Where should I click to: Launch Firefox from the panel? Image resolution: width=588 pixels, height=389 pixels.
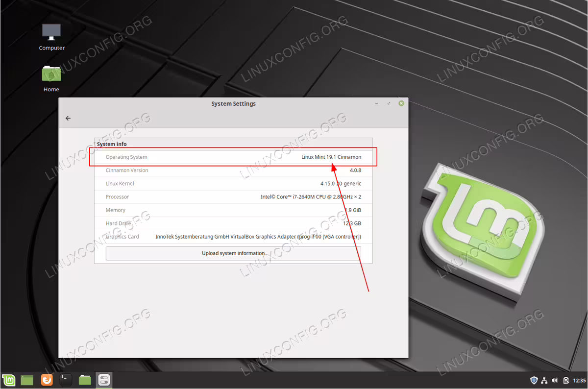(47, 380)
